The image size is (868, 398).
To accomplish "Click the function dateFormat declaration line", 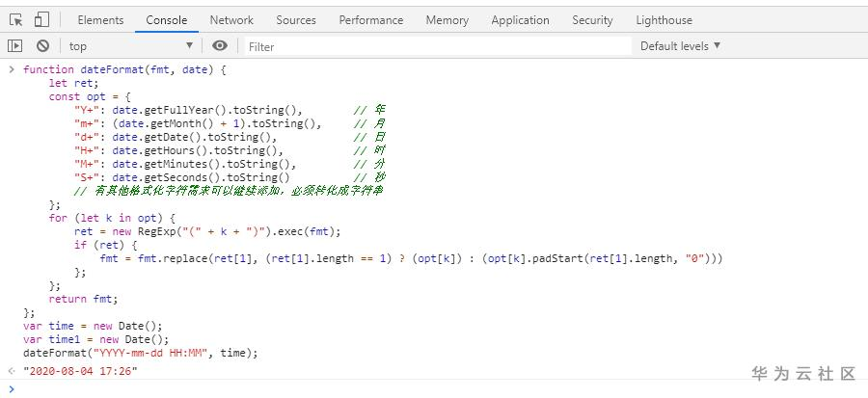I will [124, 69].
